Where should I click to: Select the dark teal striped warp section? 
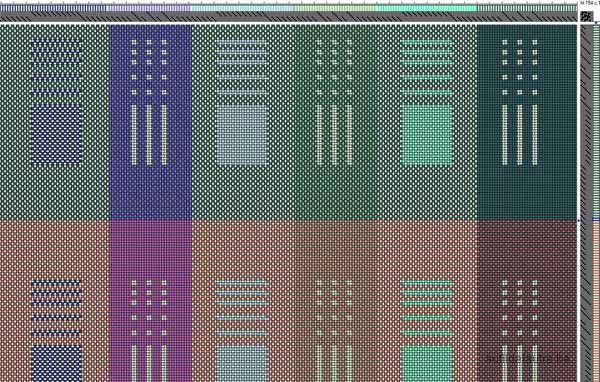[x=527, y=8]
